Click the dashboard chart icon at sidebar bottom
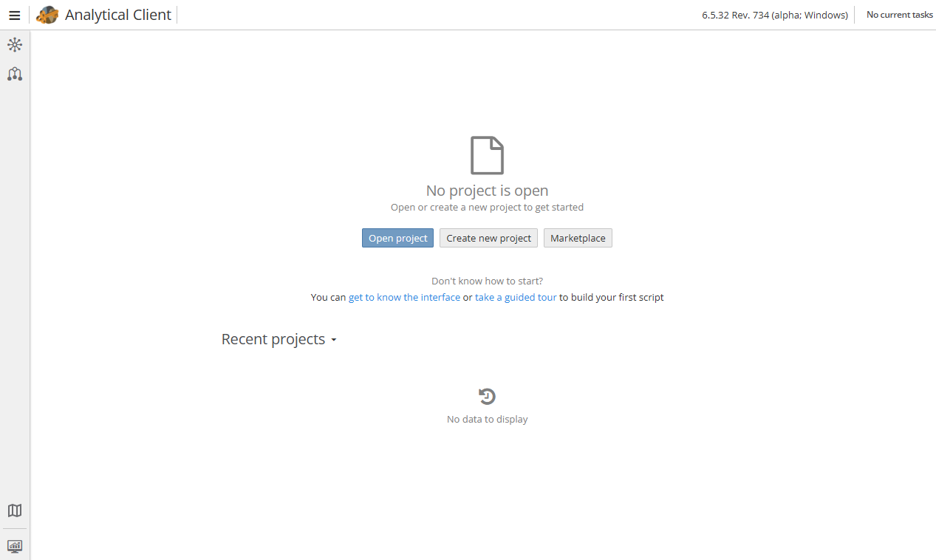This screenshot has width=936, height=560. [15, 546]
